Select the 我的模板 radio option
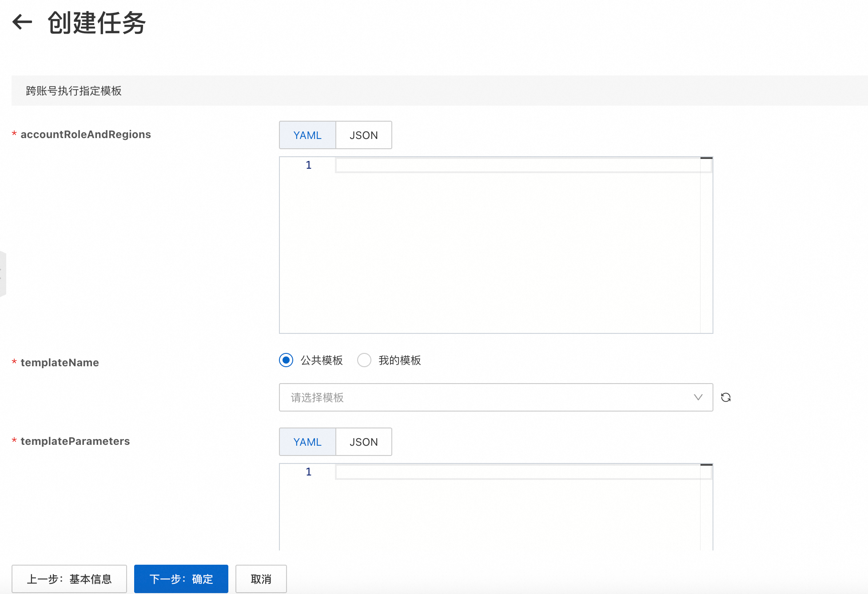868x594 pixels. 364,360
